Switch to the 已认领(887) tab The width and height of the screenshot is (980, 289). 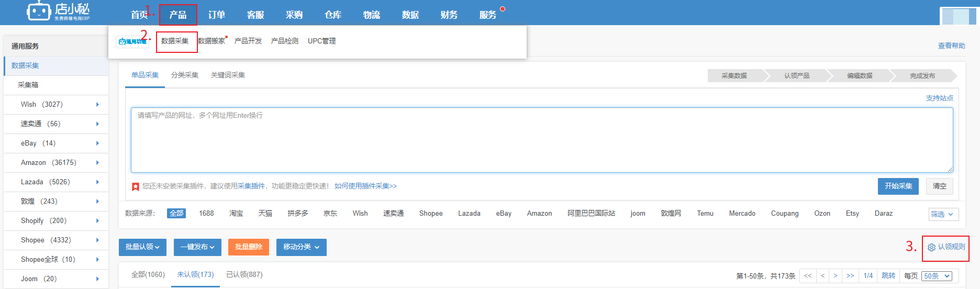(x=244, y=274)
